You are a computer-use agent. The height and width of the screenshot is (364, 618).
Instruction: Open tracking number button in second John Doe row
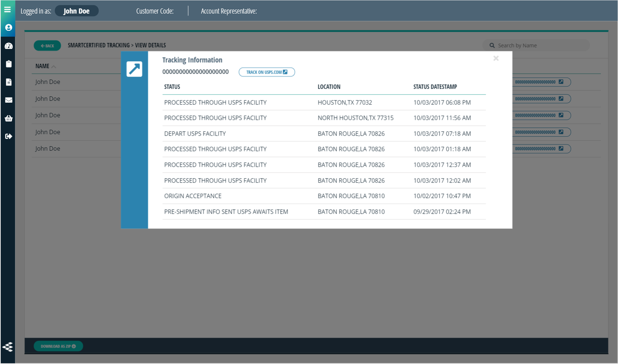coord(541,99)
